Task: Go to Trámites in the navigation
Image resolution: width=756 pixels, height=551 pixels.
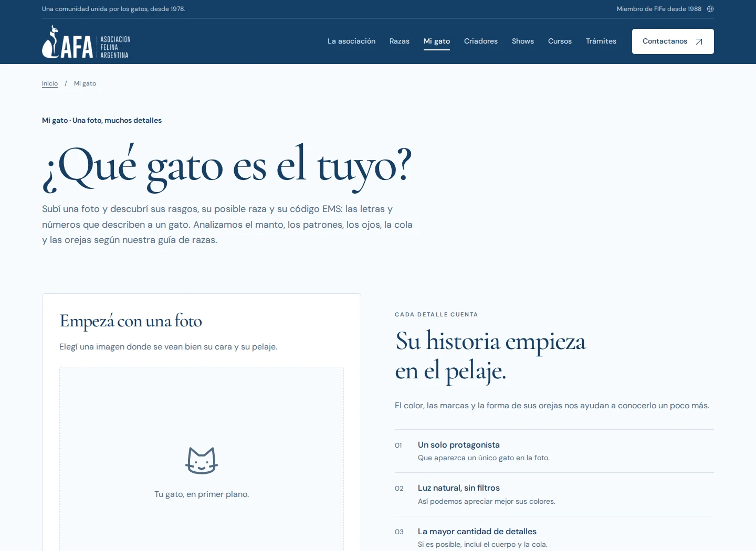Action: (x=601, y=41)
